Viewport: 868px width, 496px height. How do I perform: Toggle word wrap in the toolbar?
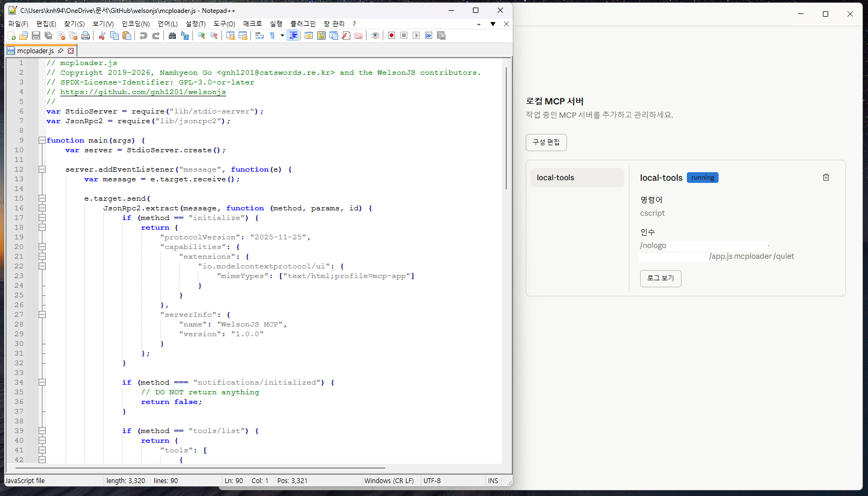coord(260,36)
